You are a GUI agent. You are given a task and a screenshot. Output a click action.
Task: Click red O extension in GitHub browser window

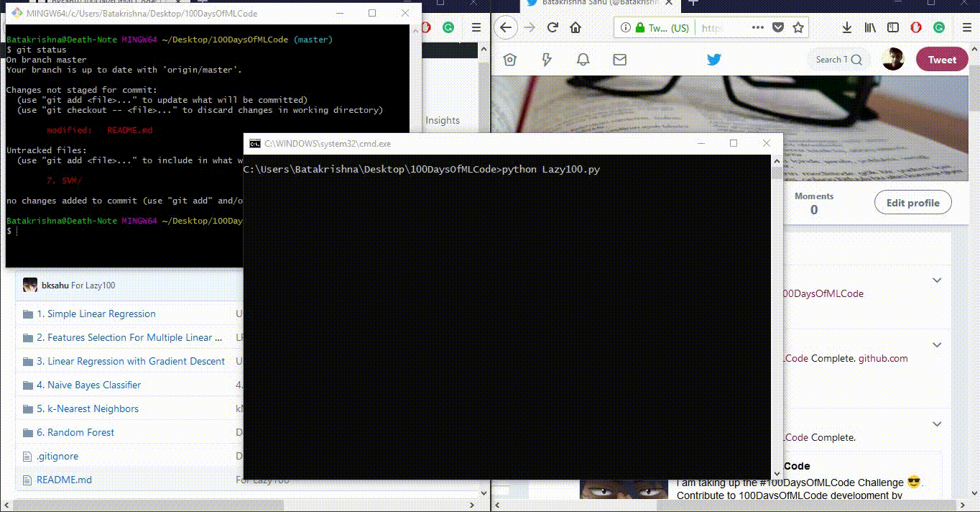(x=425, y=27)
